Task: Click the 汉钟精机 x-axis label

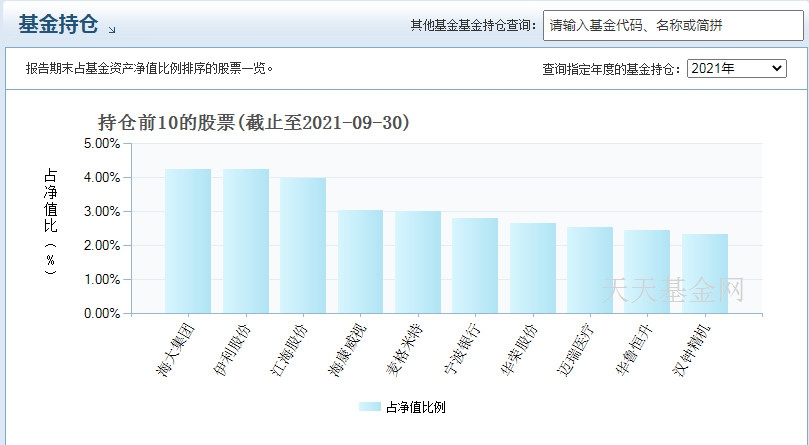Action: (x=693, y=351)
